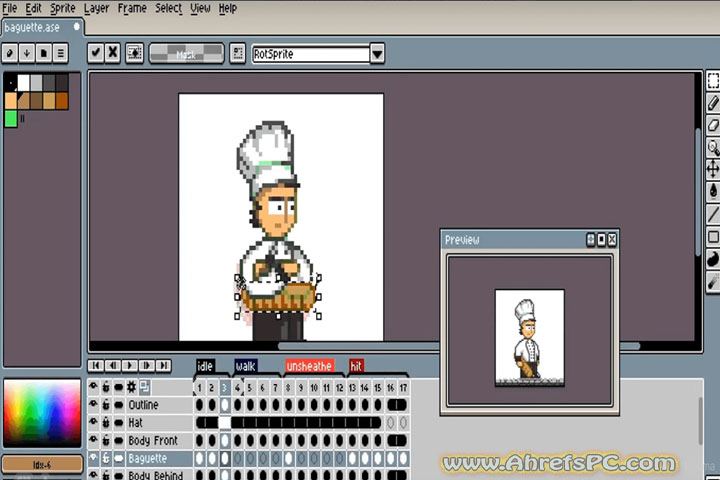
Task: Click the sort palette arrow icon
Action: tap(27, 53)
